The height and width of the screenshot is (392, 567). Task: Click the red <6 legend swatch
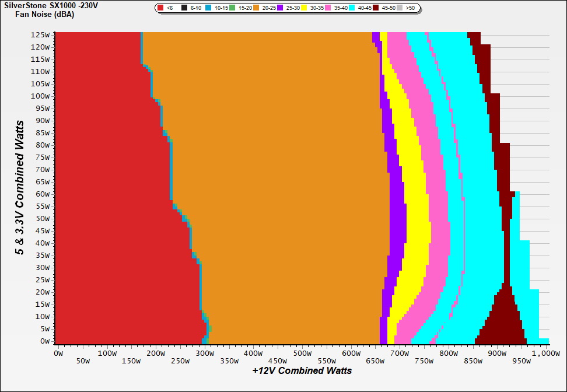pos(161,8)
